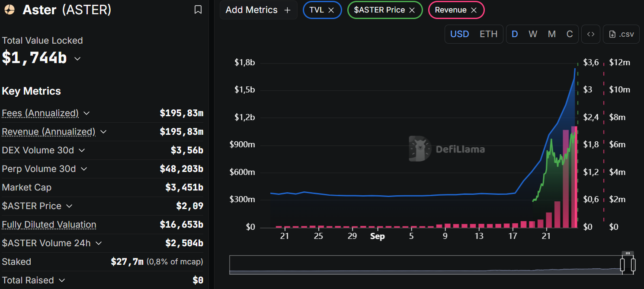Switch chart denomination to ETH

coord(488,34)
